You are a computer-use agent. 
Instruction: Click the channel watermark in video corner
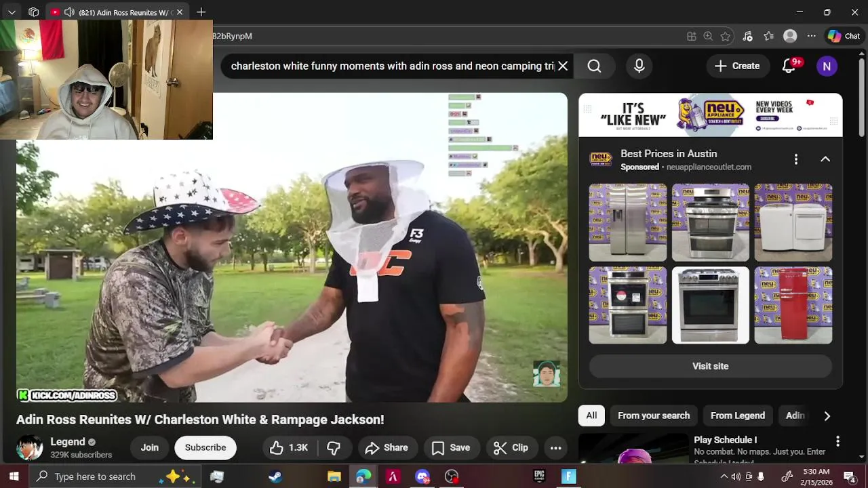pyautogui.click(x=546, y=374)
